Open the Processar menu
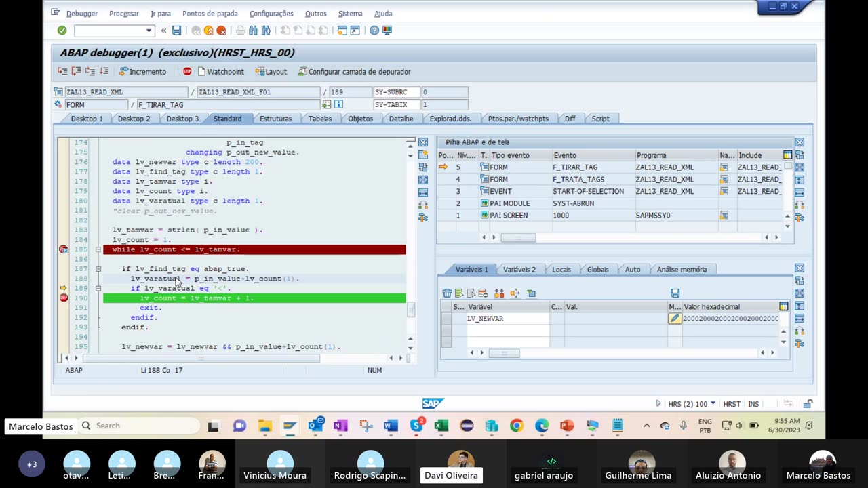 point(124,14)
